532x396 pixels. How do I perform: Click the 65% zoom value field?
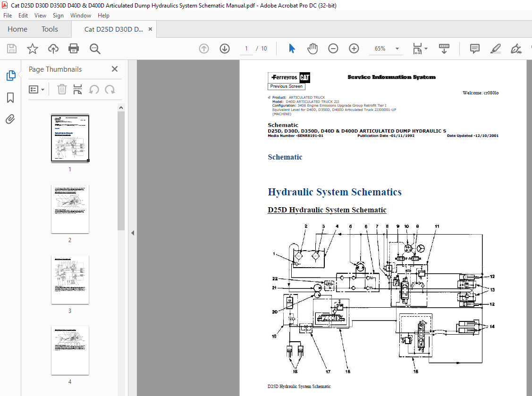(380, 49)
